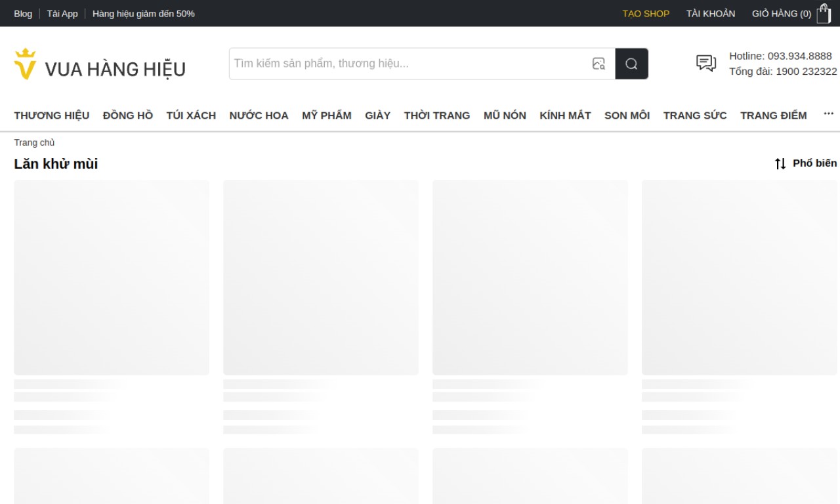Open the ĐỒNG HỒ category
This screenshot has height=504, width=840.
[x=128, y=115]
